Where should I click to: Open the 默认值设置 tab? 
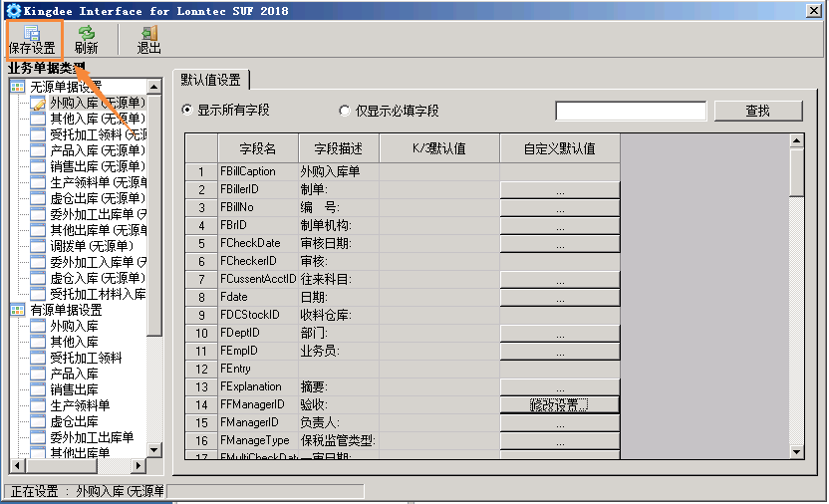click(x=211, y=80)
